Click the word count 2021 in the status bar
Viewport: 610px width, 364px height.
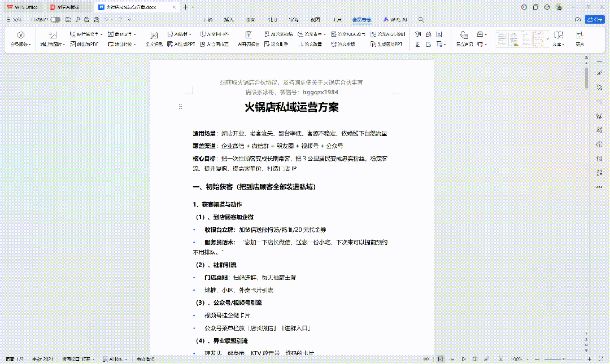pos(43,359)
